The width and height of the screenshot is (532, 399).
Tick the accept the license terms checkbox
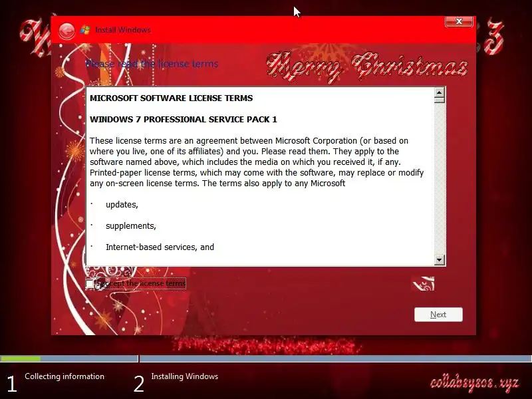point(90,284)
